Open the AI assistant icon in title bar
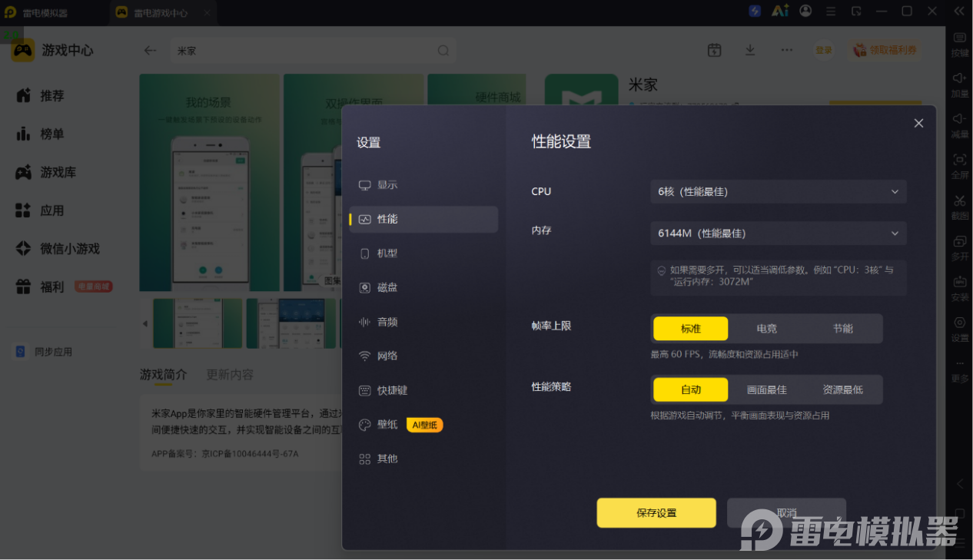 (x=780, y=11)
